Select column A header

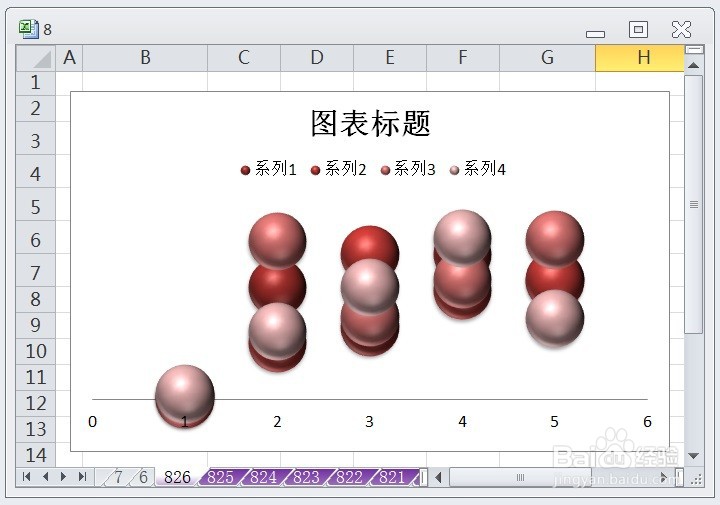69,58
